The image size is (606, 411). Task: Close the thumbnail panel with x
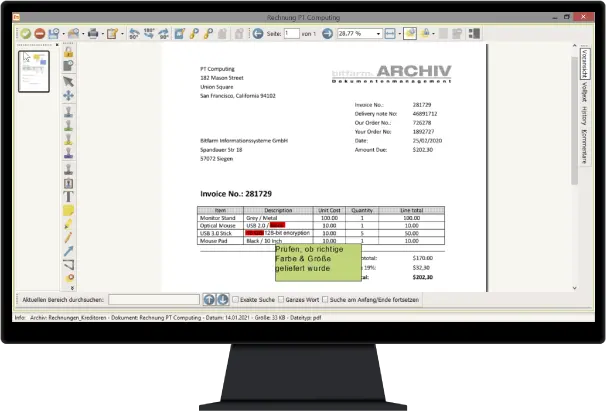57,45
